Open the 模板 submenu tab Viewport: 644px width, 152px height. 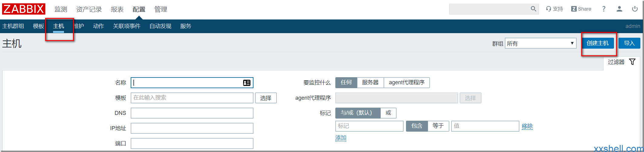[x=39, y=26]
